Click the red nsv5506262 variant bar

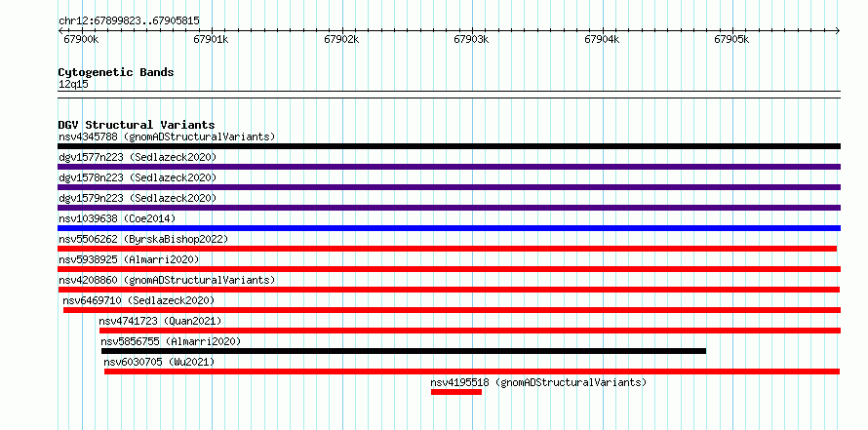(448, 249)
